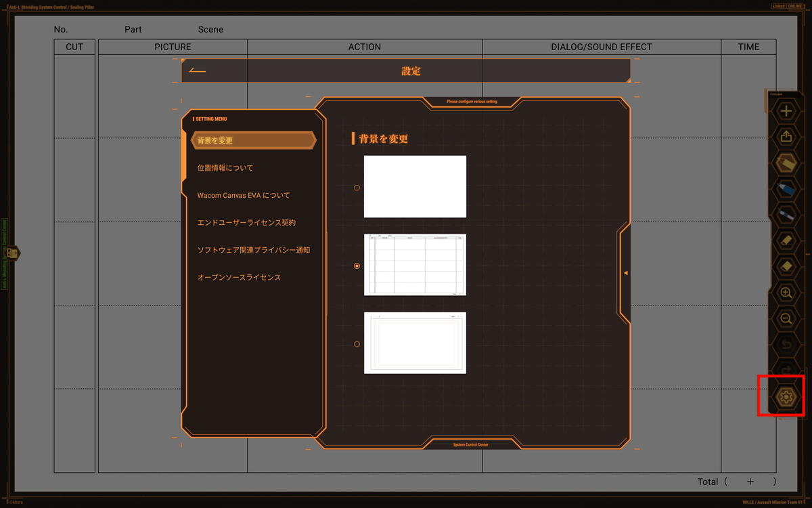Select the large eraser tool
The image size is (812, 508).
pyautogui.click(x=786, y=267)
